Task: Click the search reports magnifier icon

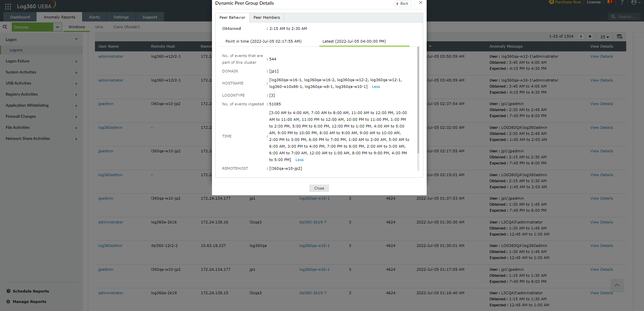Action: [x=5, y=27]
